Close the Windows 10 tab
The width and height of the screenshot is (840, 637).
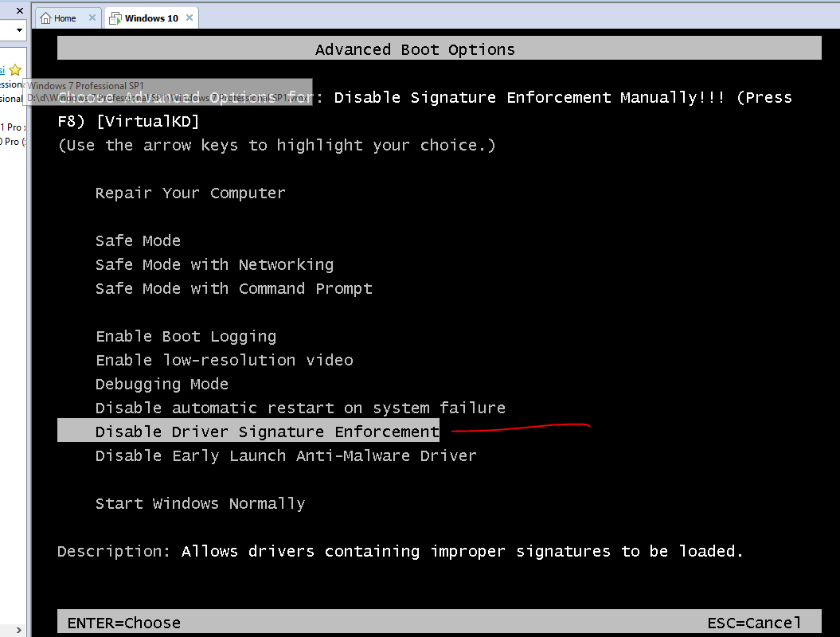click(x=189, y=18)
